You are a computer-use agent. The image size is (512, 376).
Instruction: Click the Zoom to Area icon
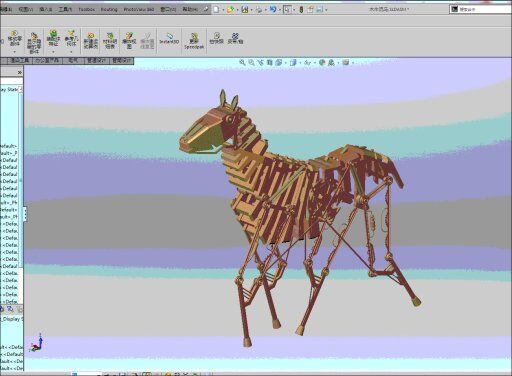coord(251,62)
